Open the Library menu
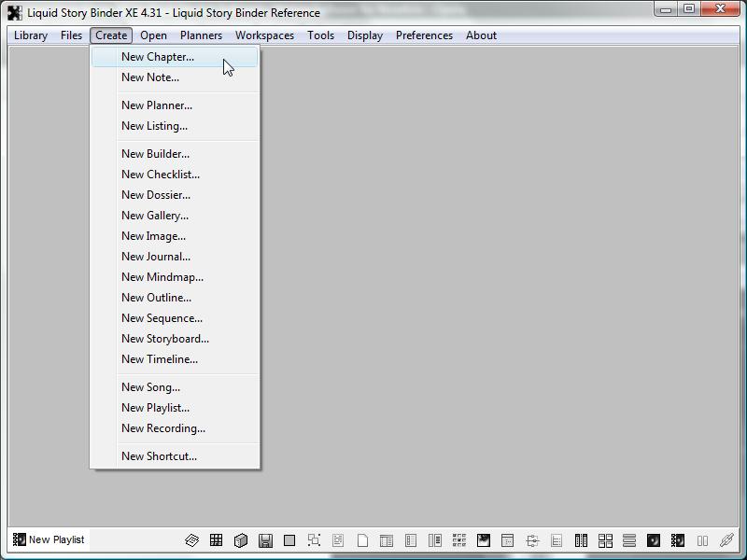 [31, 35]
